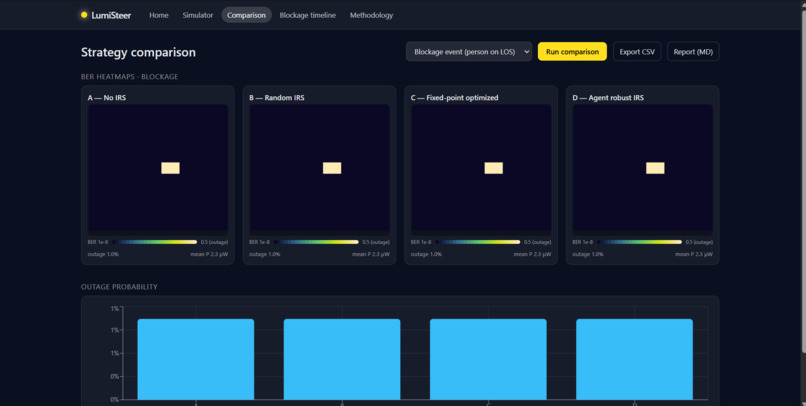The height and width of the screenshot is (406, 806).
Task: Click the 'BER HEATMAPS - BLOCKAGE' label
Action: [x=130, y=77]
